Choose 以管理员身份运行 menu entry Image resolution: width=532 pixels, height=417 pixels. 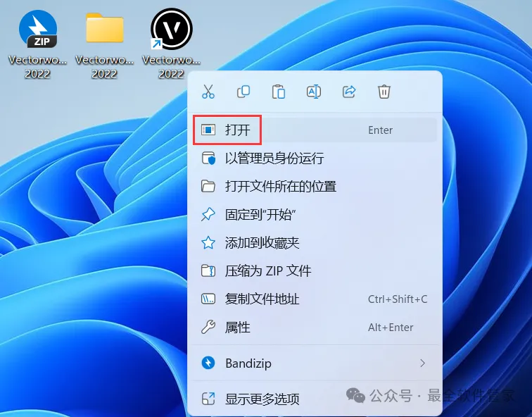pos(315,158)
